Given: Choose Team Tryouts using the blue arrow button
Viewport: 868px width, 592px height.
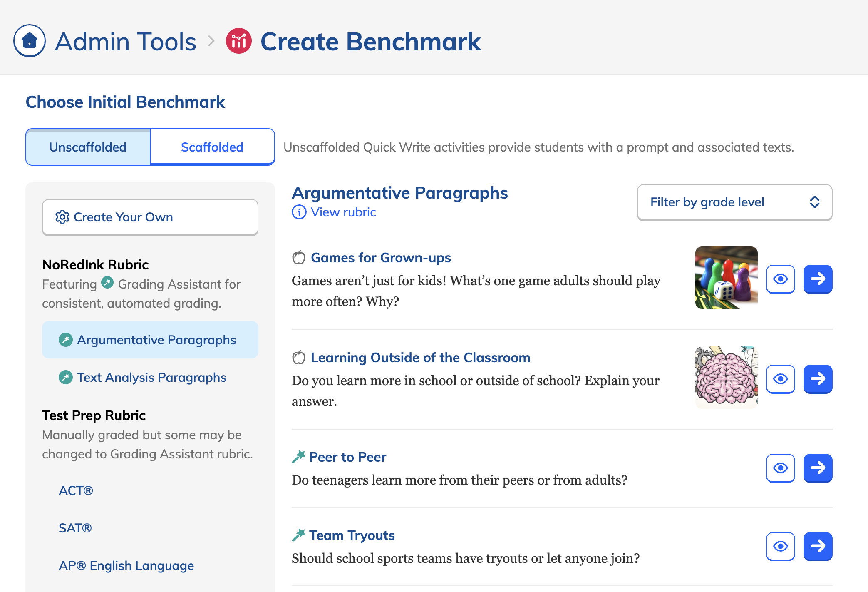Looking at the screenshot, I should click(x=818, y=546).
